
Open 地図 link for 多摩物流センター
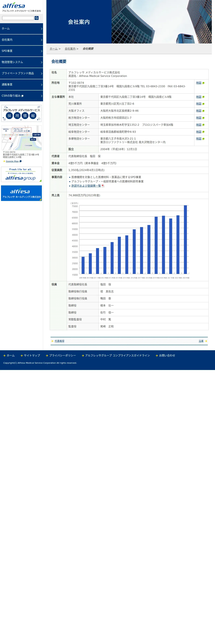point(199,138)
